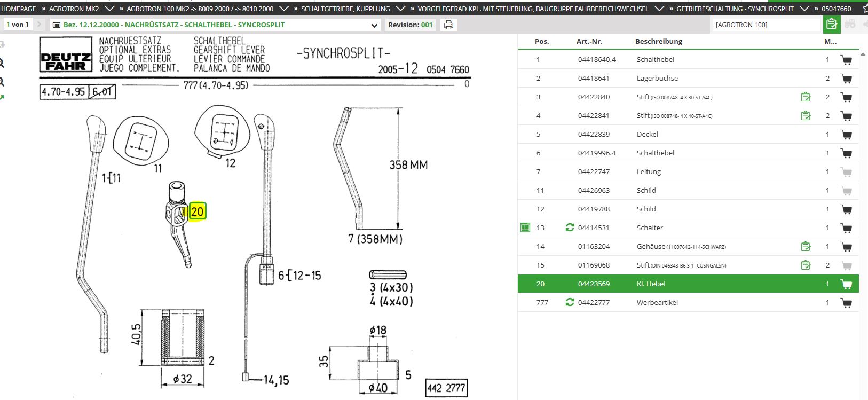
Task: Add Schalthebel 04419996.4 to cart
Action: 846,153
